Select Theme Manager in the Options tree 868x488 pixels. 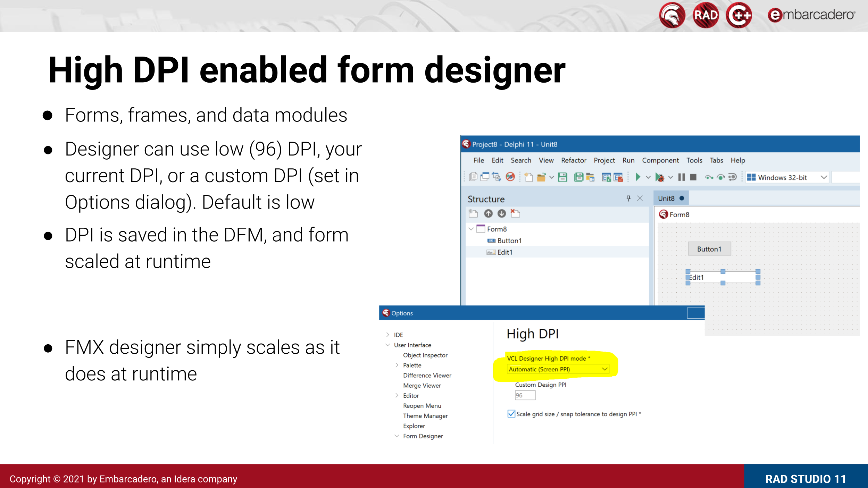pos(425,416)
